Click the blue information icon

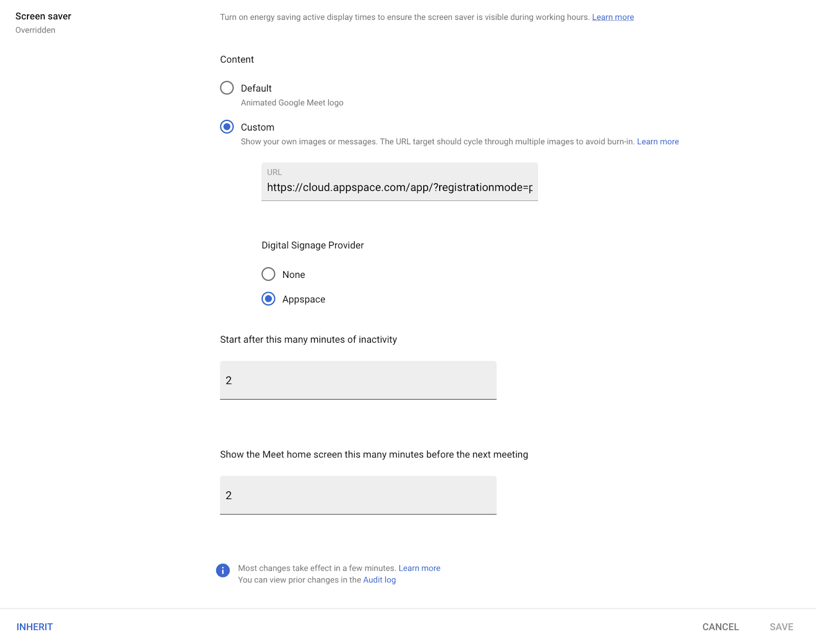[223, 571]
